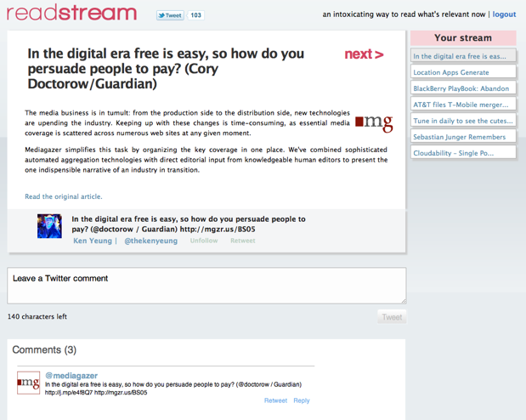526x420 pixels.
Task: Click Retweet under Ken Yeung's tweet
Action: coord(242,241)
